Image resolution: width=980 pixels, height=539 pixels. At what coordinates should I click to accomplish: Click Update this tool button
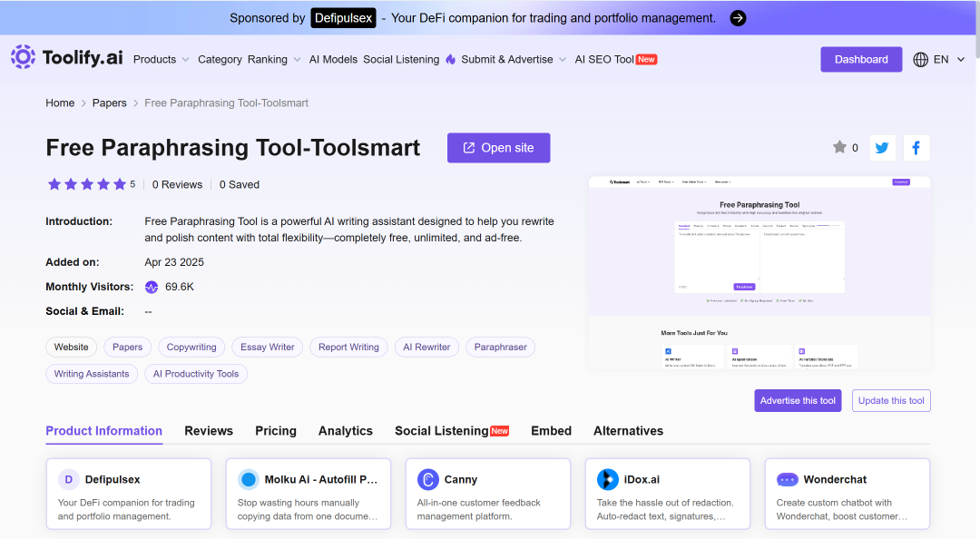891,401
